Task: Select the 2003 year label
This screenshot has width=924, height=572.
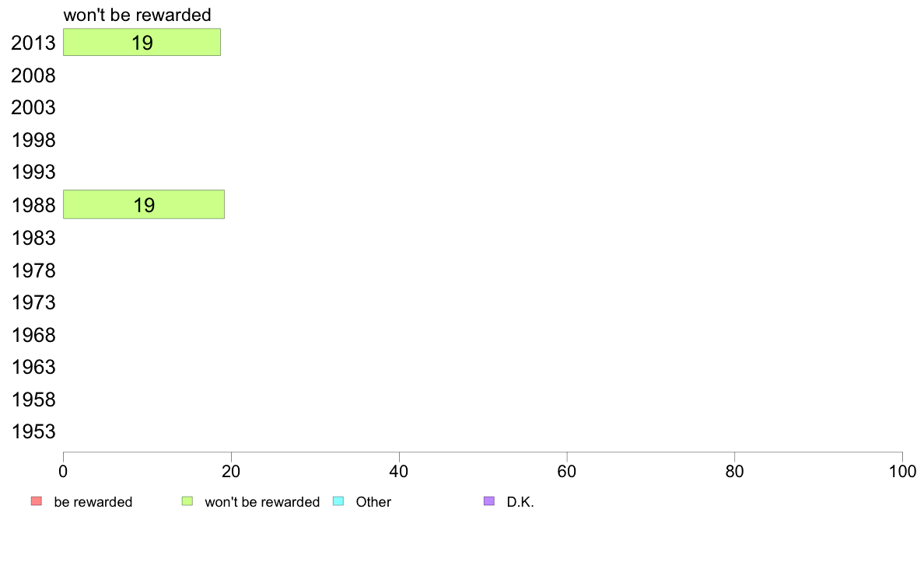Action: click(33, 108)
